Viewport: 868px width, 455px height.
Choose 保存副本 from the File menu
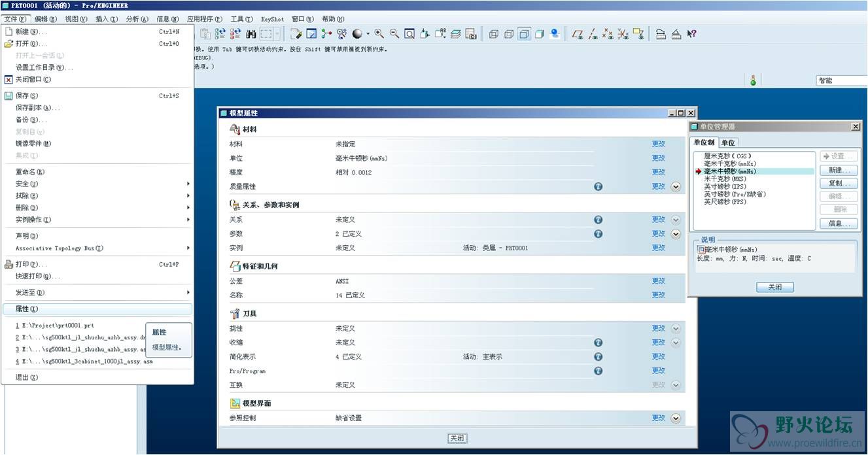click(97, 107)
